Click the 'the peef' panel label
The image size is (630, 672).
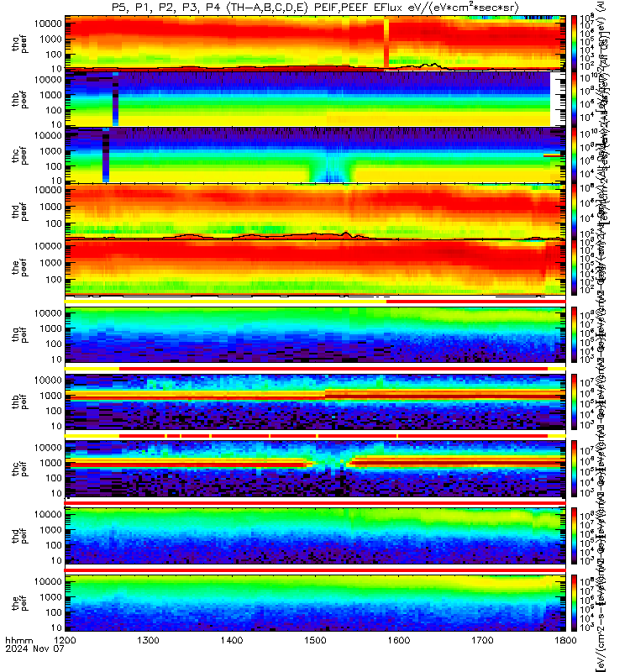[x=19, y=267]
